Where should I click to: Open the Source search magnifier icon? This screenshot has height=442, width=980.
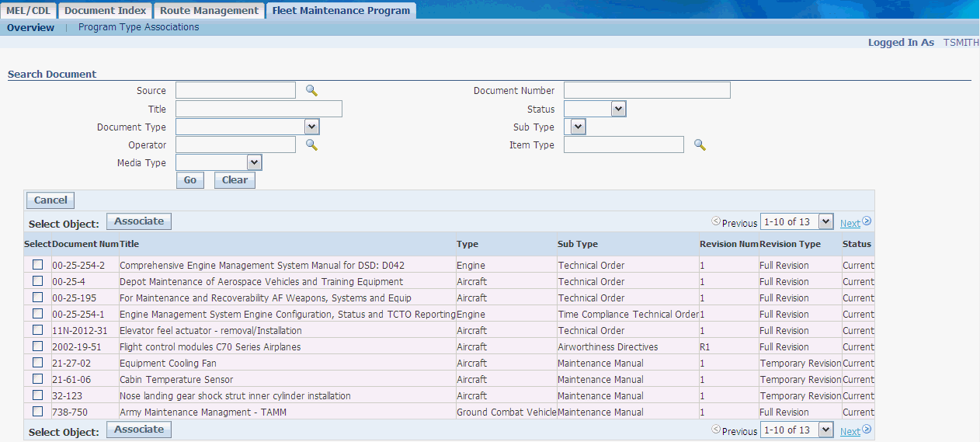[x=311, y=91]
